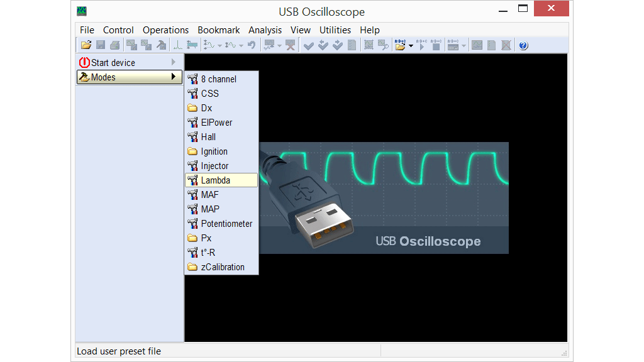Select the Injector mode entry
Viewport: 644px width, 362px height.
pyautogui.click(x=214, y=166)
